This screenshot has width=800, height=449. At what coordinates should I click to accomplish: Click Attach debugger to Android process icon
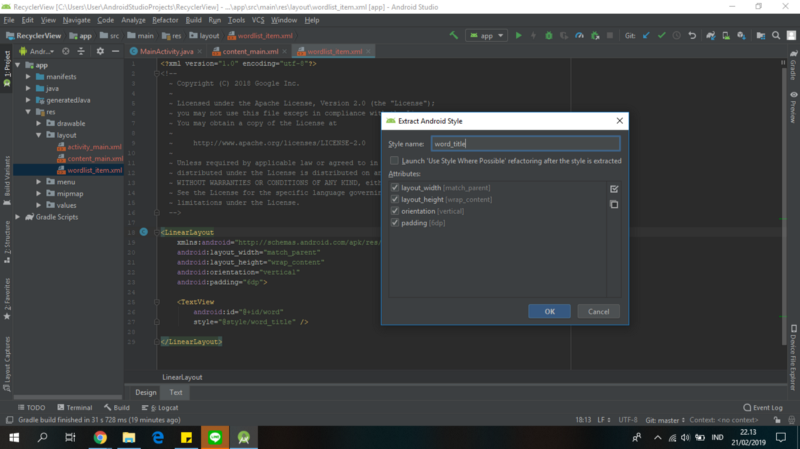(x=595, y=36)
